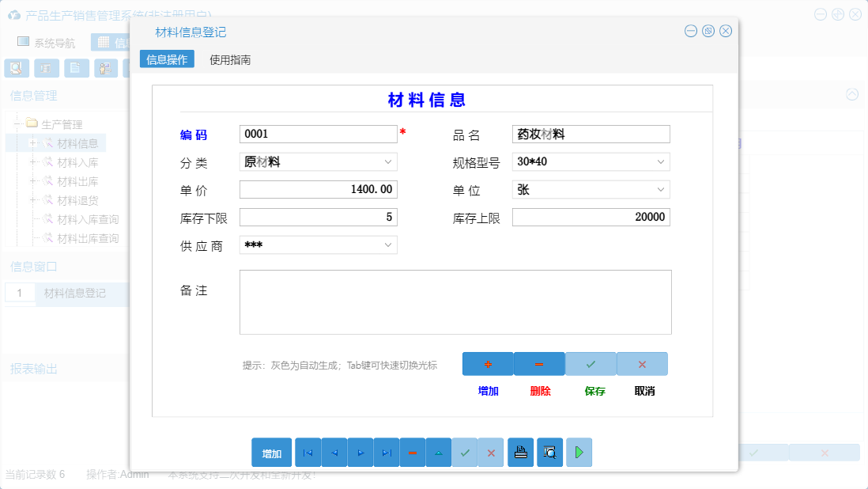
Task: Go to next record using arrow icon
Action: [x=360, y=452]
